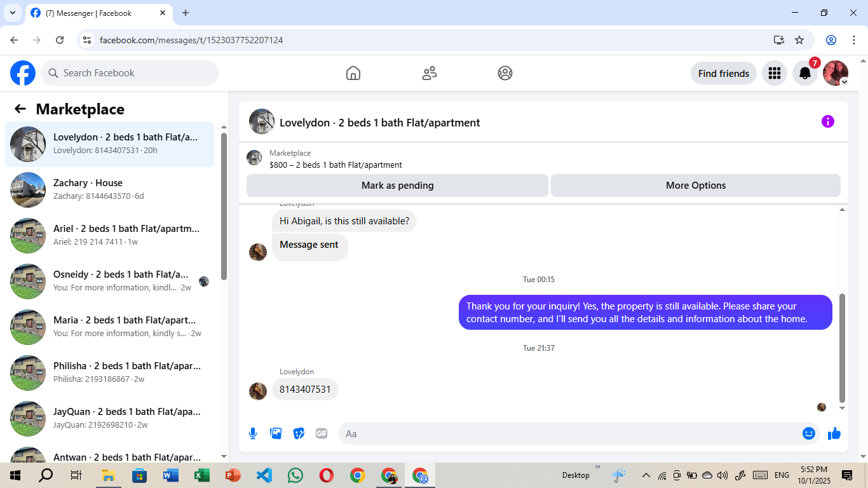Image resolution: width=868 pixels, height=488 pixels.
Task: Click the purple 'Thank you for your inquiry' message
Action: point(646,313)
